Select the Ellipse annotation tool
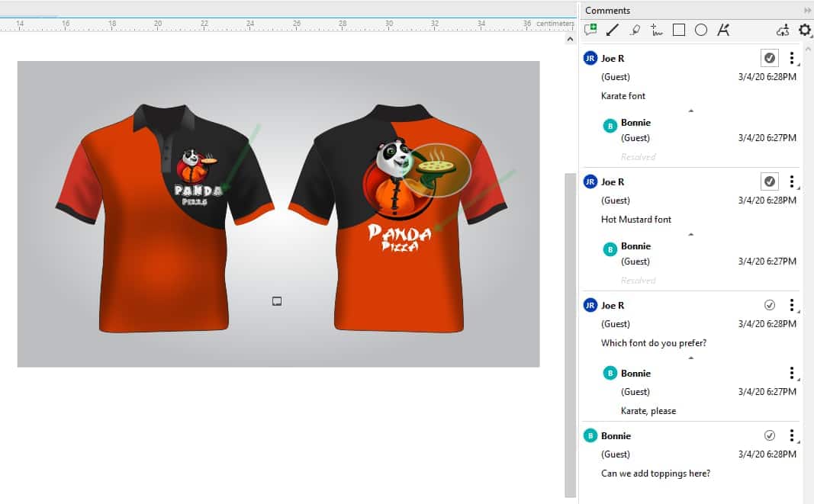 pyautogui.click(x=700, y=30)
